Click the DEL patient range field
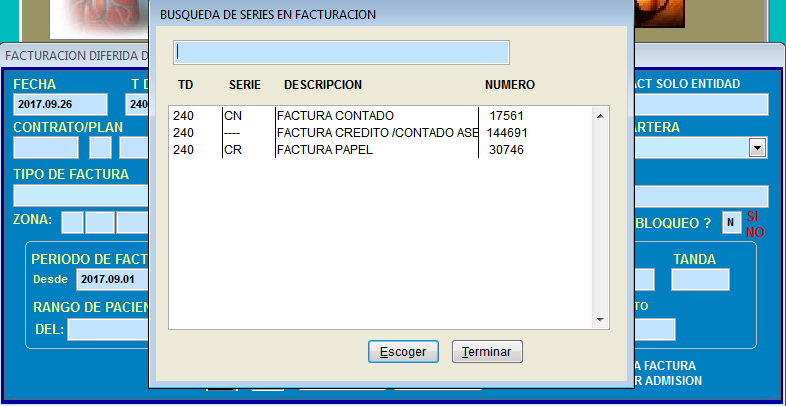Image resolution: width=786 pixels, height=406 pixels. pos(108,329)
